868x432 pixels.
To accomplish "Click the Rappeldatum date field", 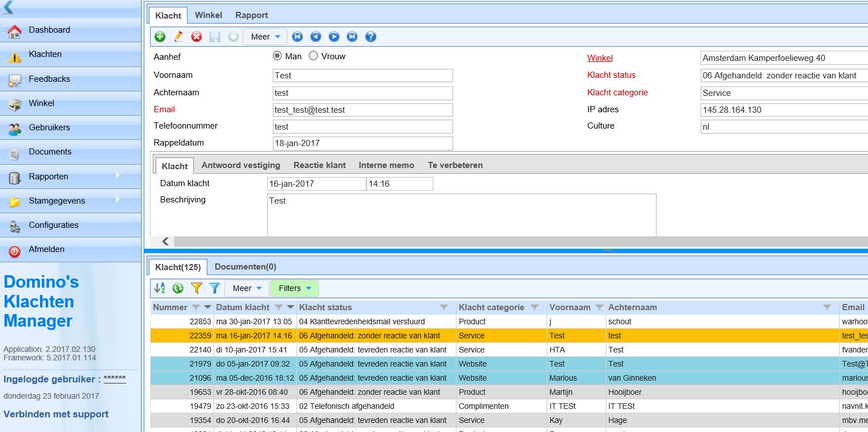I will point(362,143).
